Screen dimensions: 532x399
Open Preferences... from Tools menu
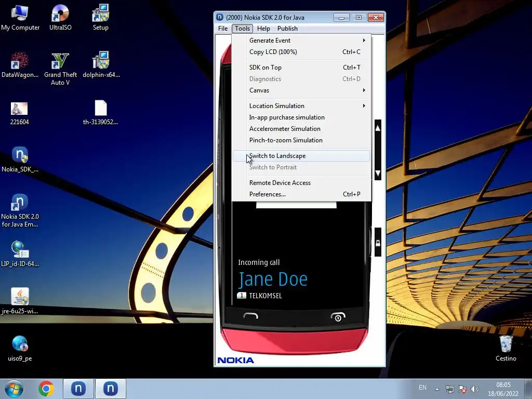tap(301, 194)
